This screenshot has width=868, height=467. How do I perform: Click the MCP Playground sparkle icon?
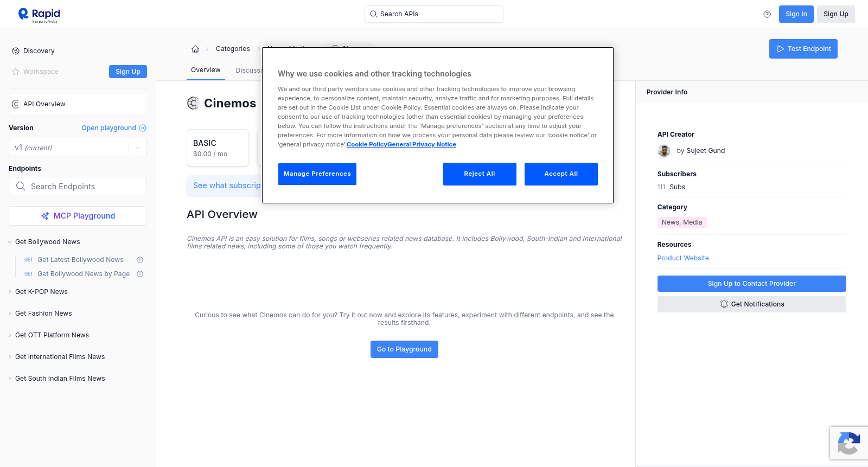pos(45,216)
